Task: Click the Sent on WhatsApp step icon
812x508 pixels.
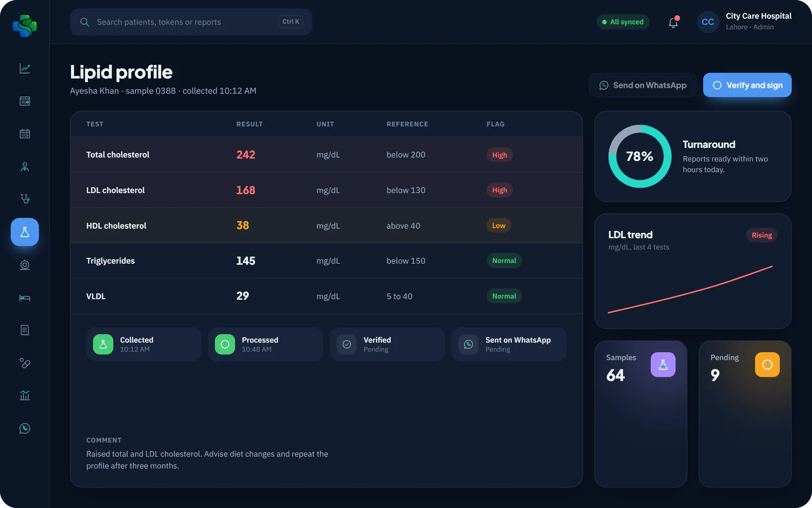Action: (x=468, y=344)
